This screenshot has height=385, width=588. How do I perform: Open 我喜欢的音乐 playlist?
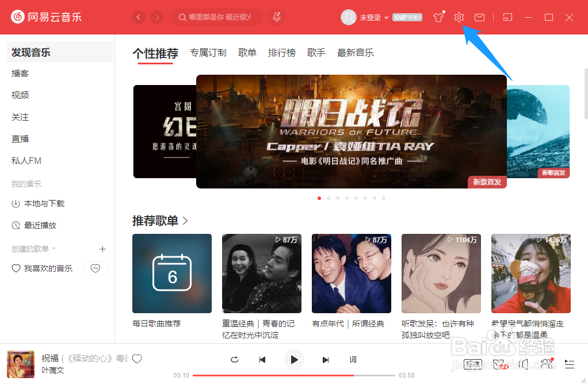click(x=41, y=268)
